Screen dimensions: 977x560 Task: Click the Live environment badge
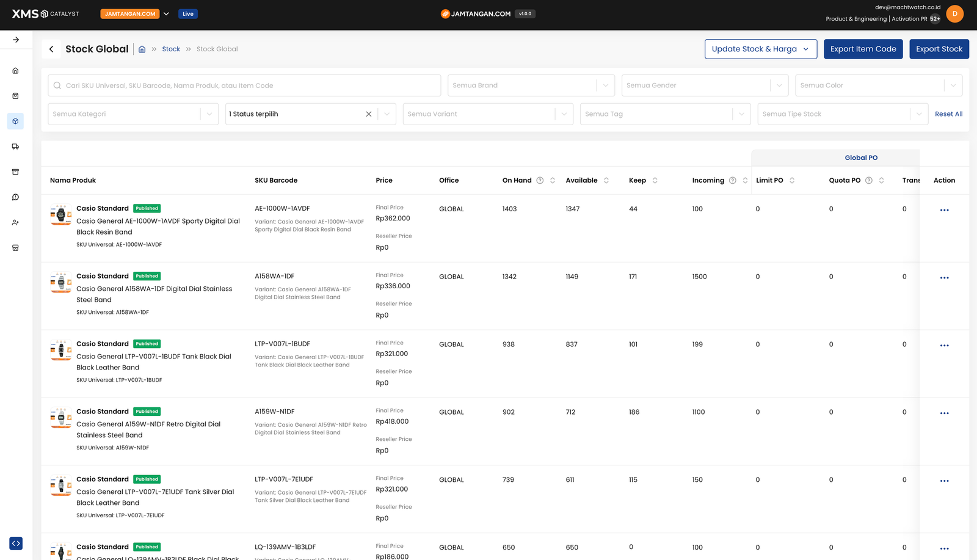point(188,14)
